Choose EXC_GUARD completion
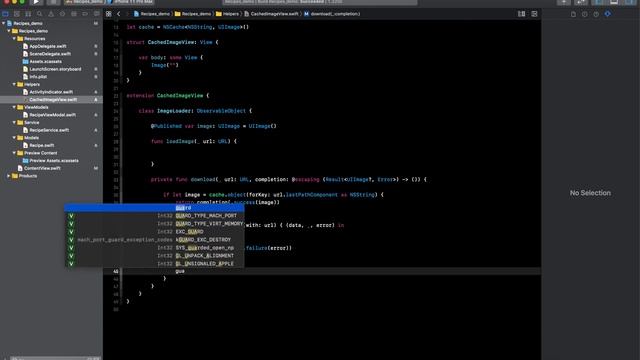 (154, 232)
